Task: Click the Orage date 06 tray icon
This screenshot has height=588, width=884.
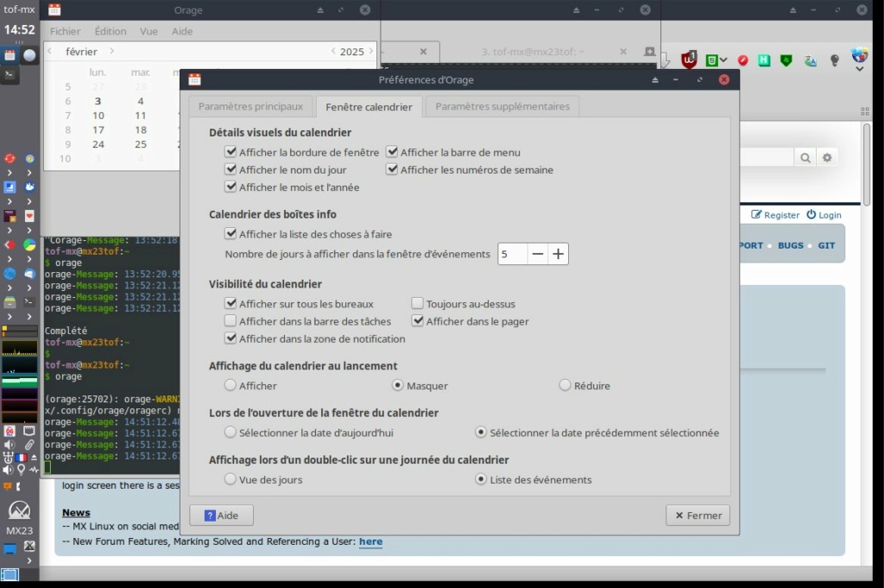Action: (9, 431)
